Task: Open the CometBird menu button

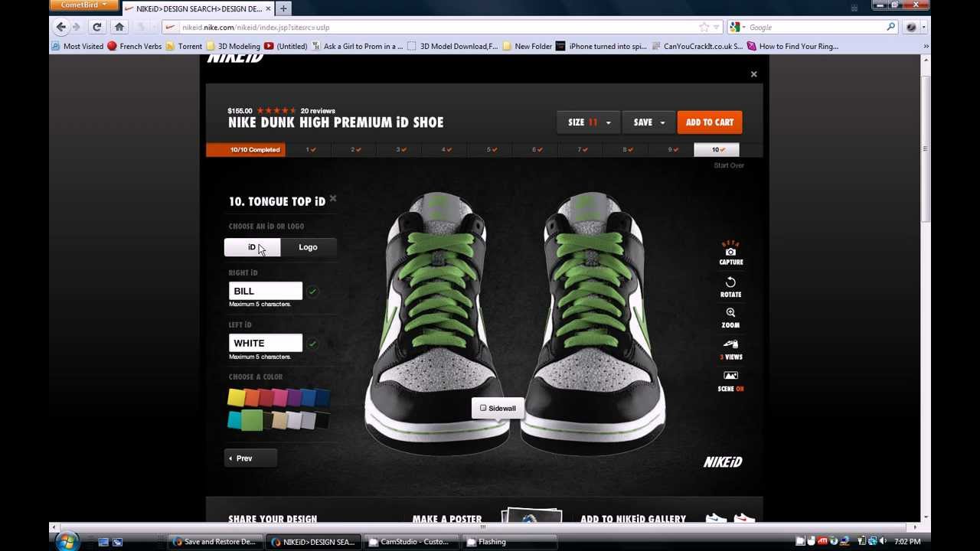Action: tap(83, 5)
